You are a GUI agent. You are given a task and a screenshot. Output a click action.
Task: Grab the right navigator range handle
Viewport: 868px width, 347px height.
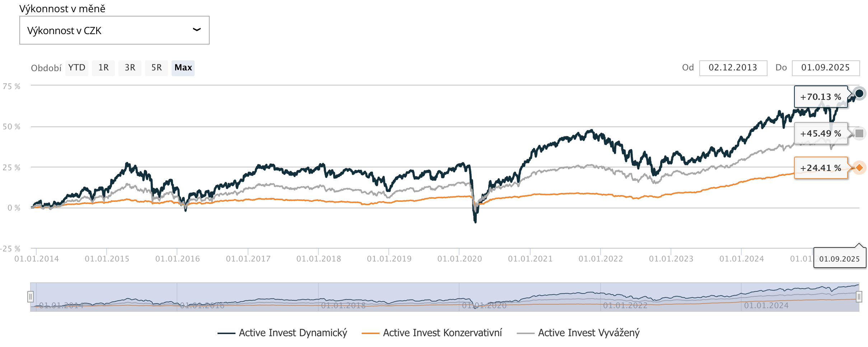(859, 297)
